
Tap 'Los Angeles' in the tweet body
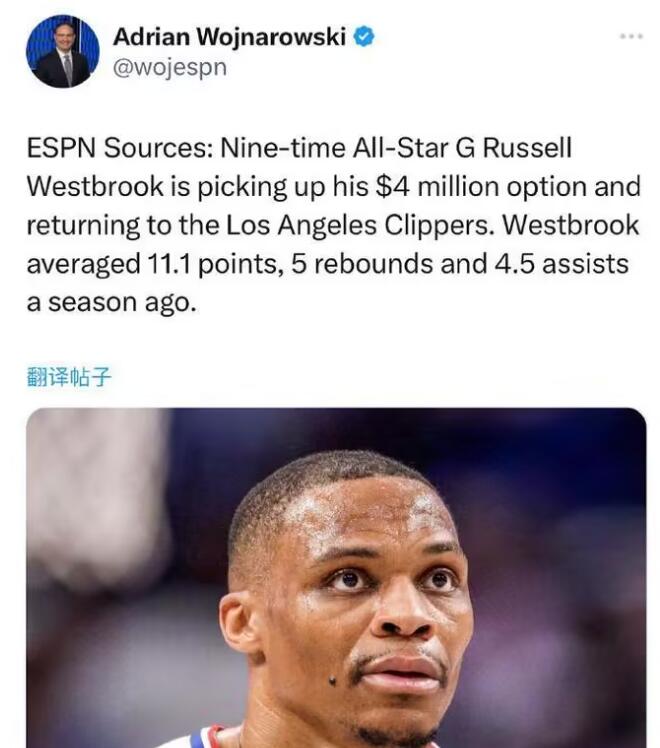pos(301,225)
